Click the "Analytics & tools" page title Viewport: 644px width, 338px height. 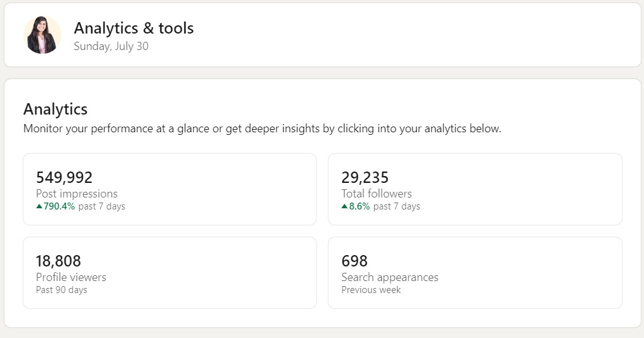pyautogui.click(x=134, y=28)
